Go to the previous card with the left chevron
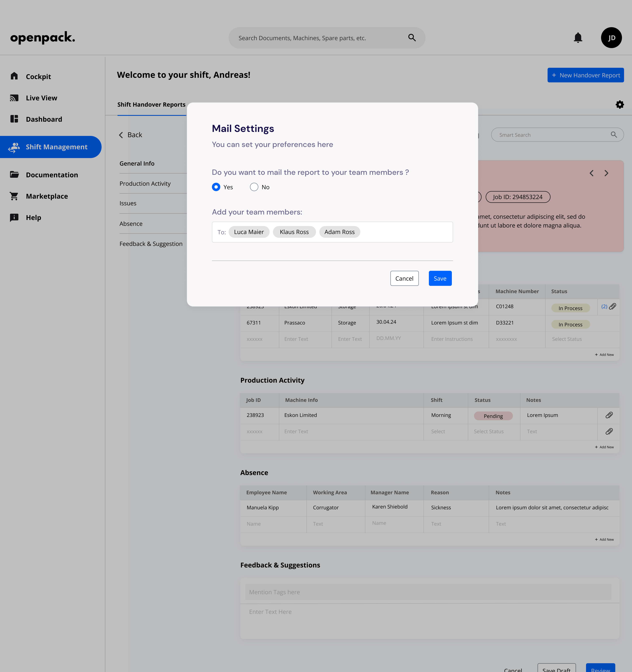The image size is (632, 672). (x=591, y=173)
